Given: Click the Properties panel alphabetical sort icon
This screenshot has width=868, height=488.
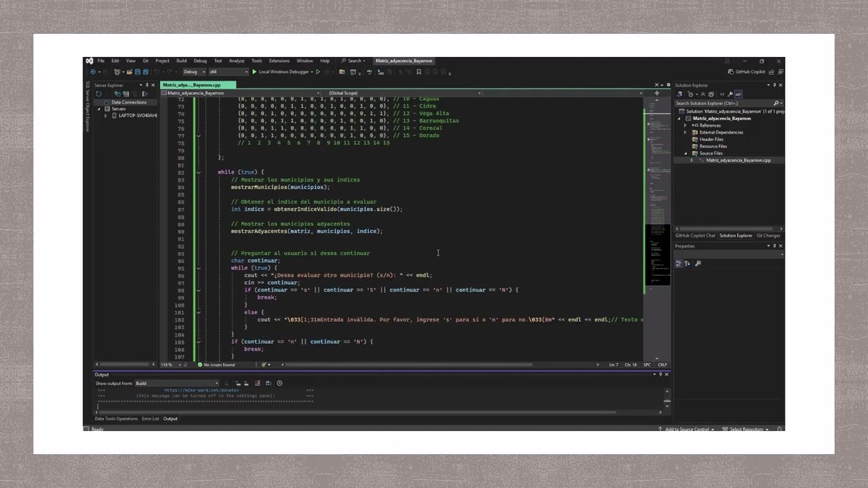Looking at the screenshot, I should point(688,263).
